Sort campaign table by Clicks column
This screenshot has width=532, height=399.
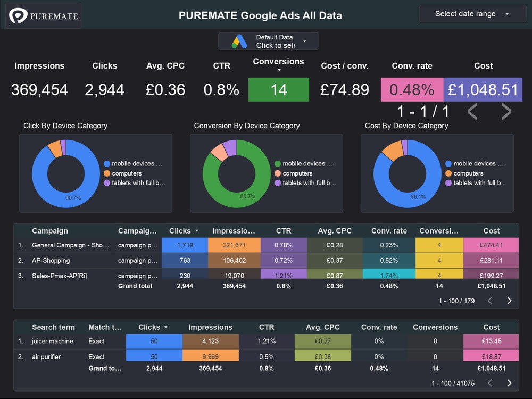184,231
